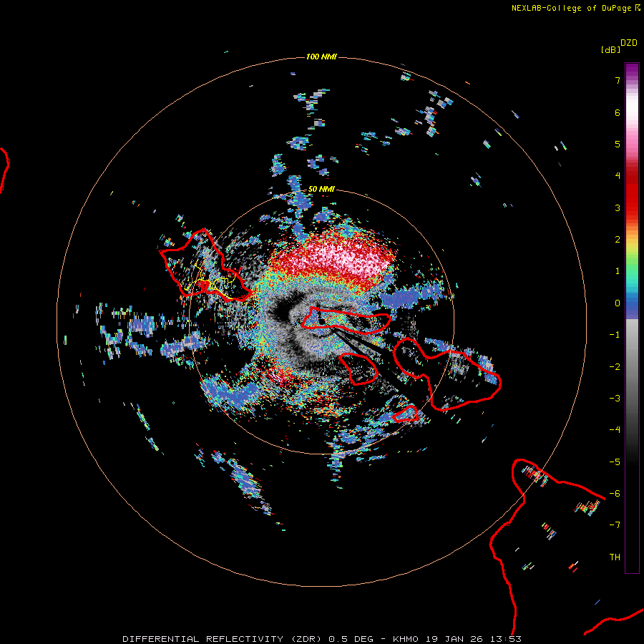The width and height of the screenshot is (644, 644).
Task: Click the 3 dB tick on the color scale
Action: [x=618, y=208]
